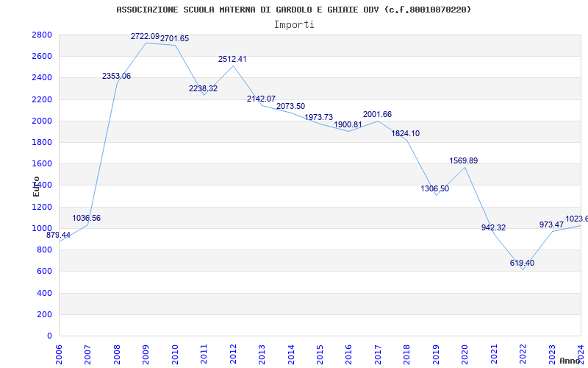Screen dimensions: 588x368
Task: Select data label 2701.65
Action: (175, 39)
